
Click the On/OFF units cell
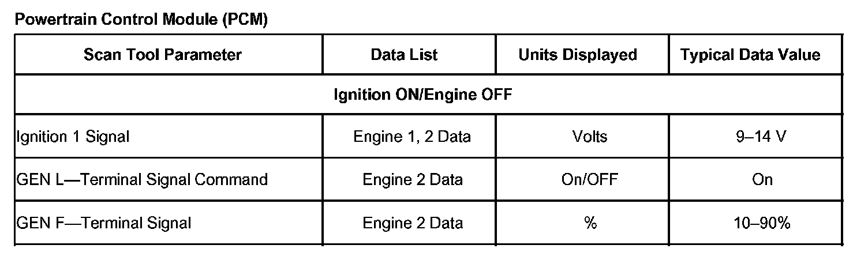(589, 179)
